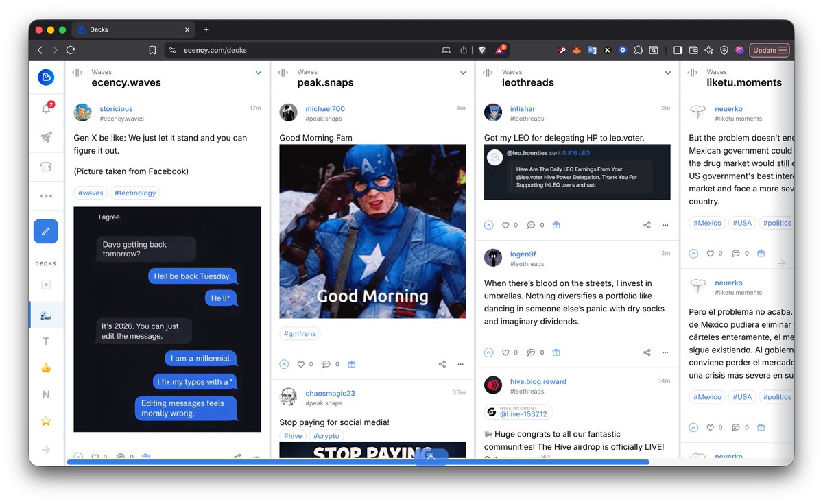Open the three-dots more menu in sidebar
Viewport: 823px width, 504px height.
[x=46, y=196]
